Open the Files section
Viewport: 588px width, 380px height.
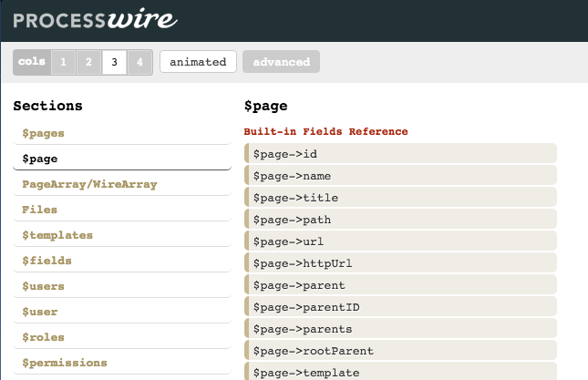(x=122, y=210)
